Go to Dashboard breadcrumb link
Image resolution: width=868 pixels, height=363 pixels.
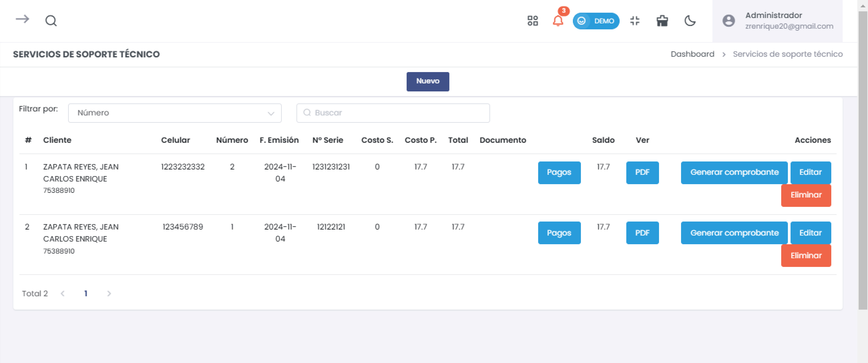[692, 54]
